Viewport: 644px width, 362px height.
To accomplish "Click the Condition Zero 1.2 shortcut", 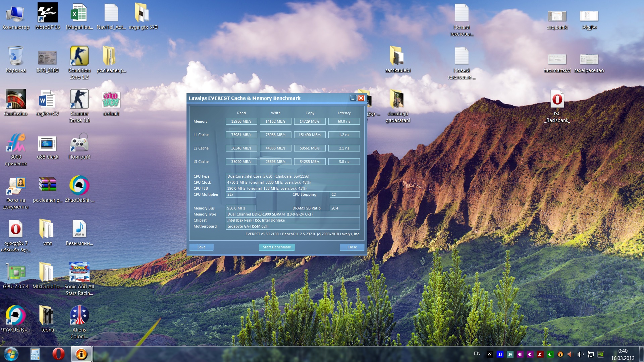I will point(79,63).
